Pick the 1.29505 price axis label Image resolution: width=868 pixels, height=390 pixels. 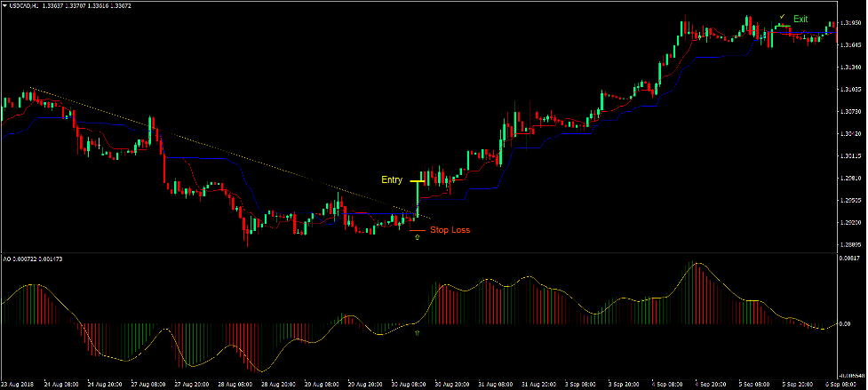(849, 200)
